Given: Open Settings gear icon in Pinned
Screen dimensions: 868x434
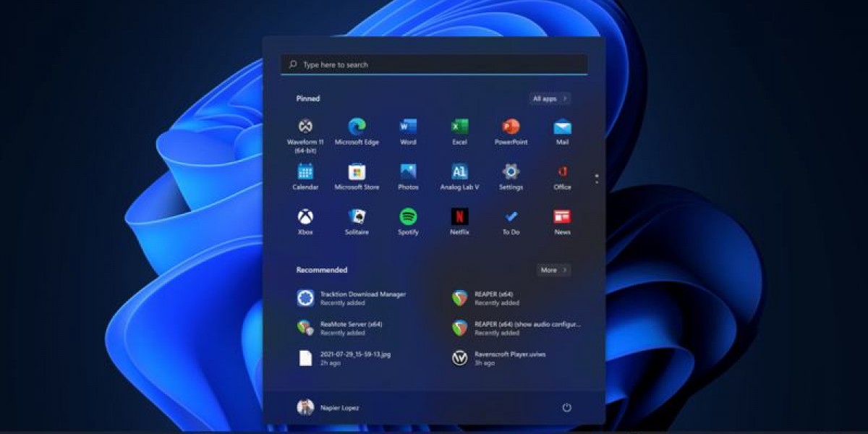Looking at the screenshot, I should pyautogui.click(x=511, y=171).
